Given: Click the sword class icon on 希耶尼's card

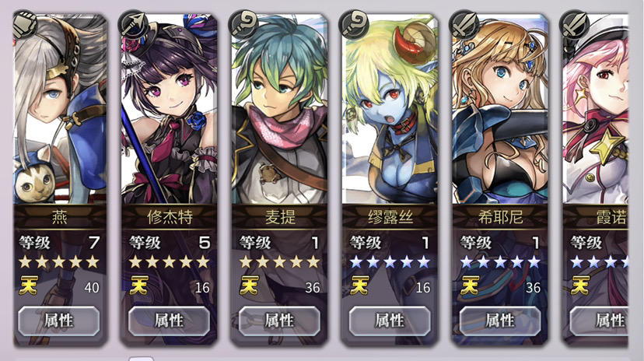Looking at the screenshot, I should point(464,24).
